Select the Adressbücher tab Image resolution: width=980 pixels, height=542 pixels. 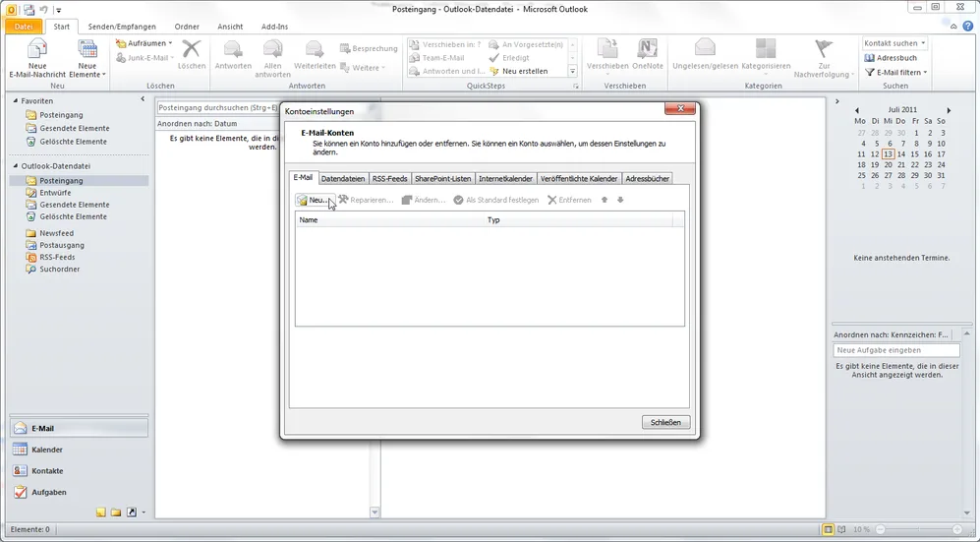pyautogui.click(x=648, y=179)
